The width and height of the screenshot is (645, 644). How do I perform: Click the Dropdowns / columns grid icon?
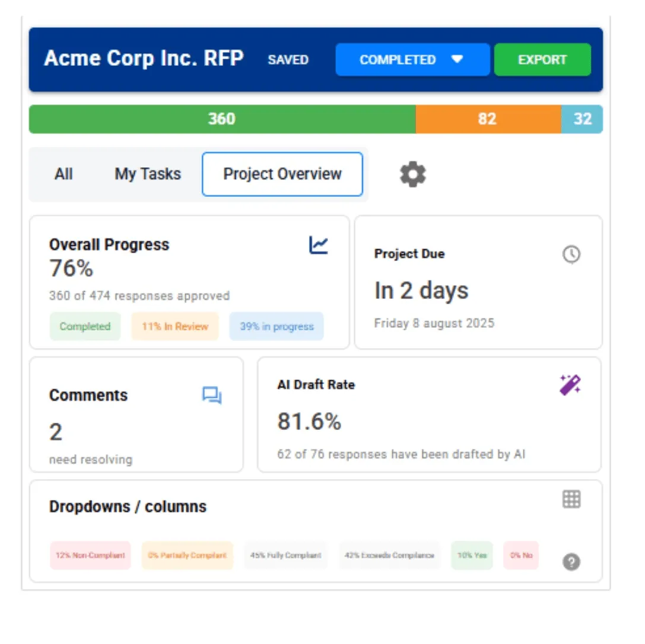coord(571,499)
